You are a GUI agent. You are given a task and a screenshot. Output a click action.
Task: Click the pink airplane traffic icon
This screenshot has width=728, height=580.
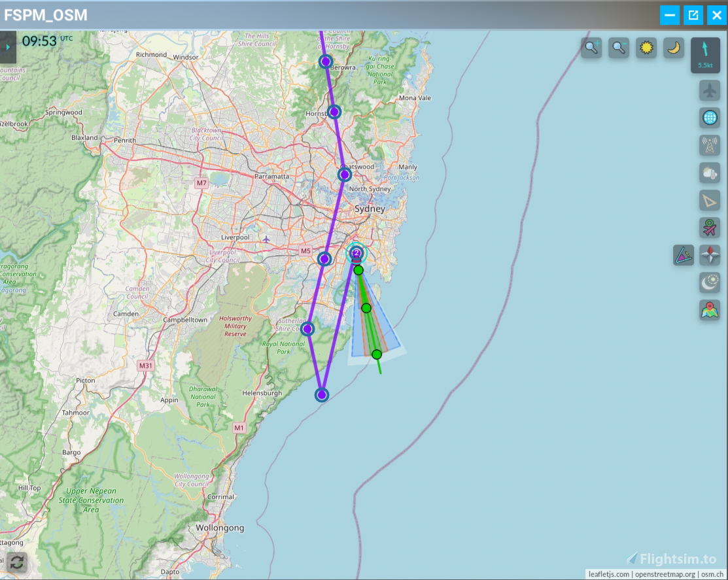click(710, 229)
